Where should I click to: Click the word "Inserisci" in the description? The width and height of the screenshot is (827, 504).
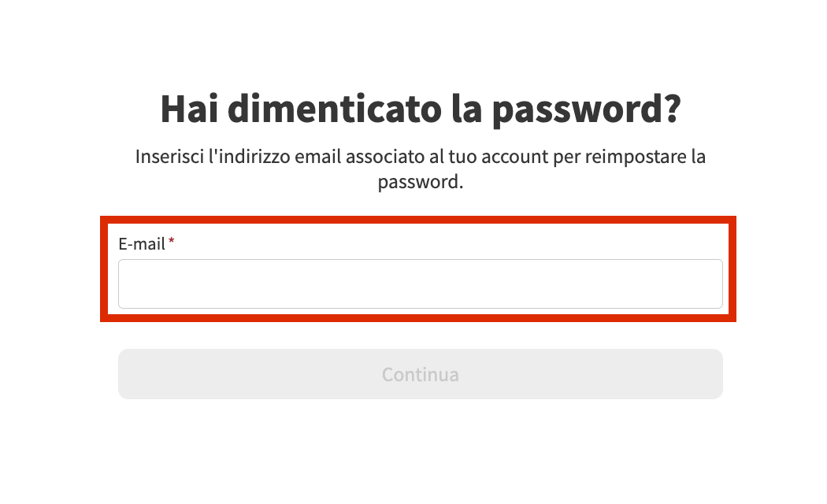click(x=168, y=157)
